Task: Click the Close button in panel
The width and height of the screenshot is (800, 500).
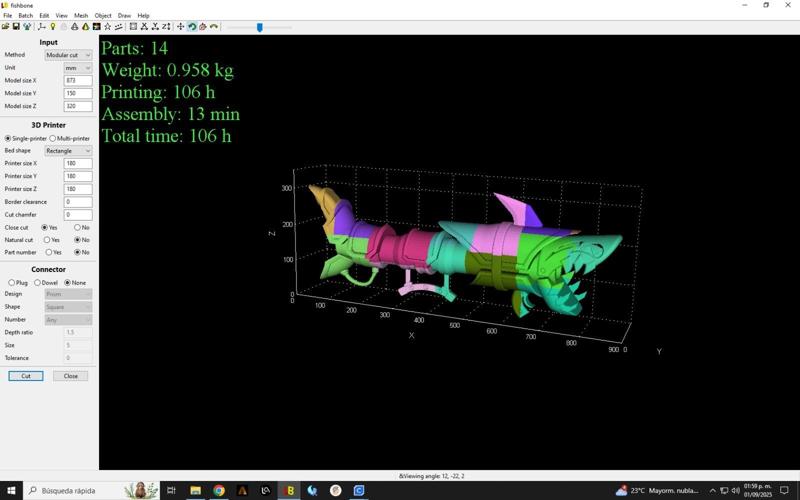Action: tap(70, 376)
